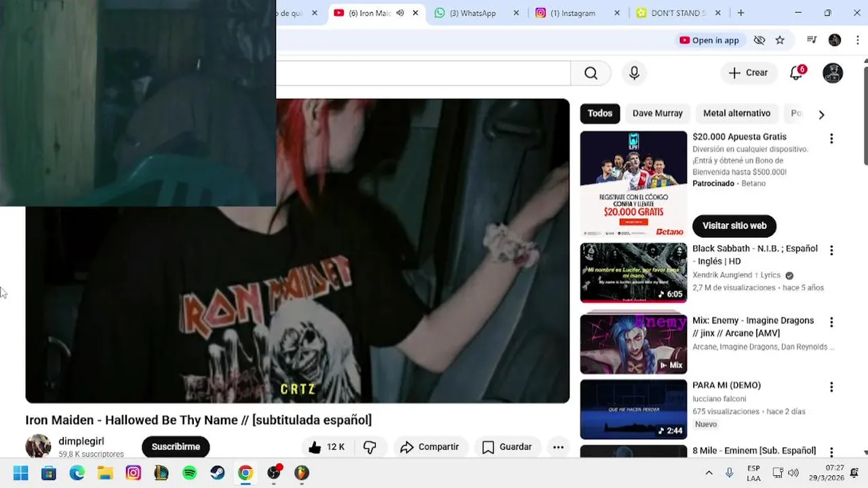Open Instagram app from taskbar

coord(134,473)
